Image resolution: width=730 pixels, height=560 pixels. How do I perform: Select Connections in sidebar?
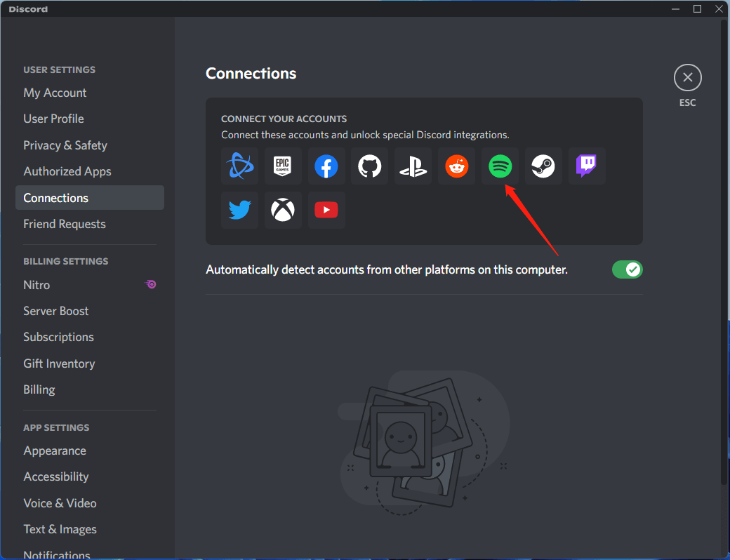tap(90, 198)
